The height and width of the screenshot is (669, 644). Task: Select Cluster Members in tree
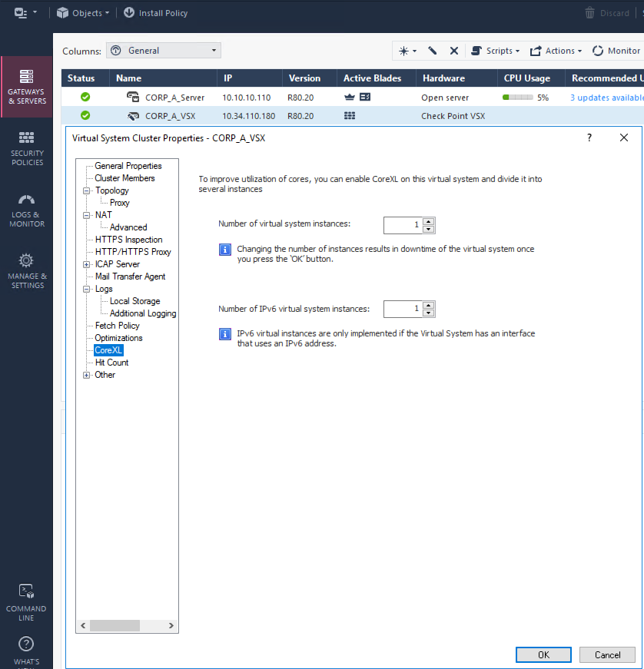pyautogui.click(x=124, y=178)
